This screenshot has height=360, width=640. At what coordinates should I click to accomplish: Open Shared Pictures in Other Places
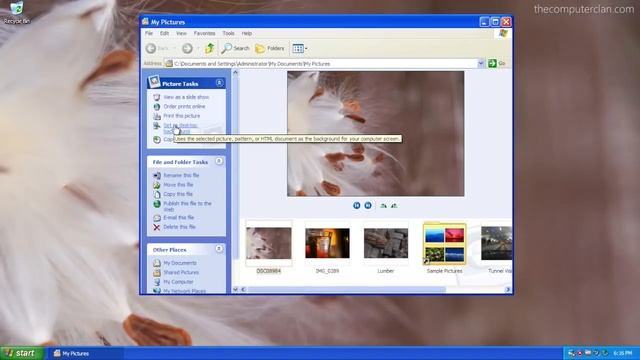181,273
